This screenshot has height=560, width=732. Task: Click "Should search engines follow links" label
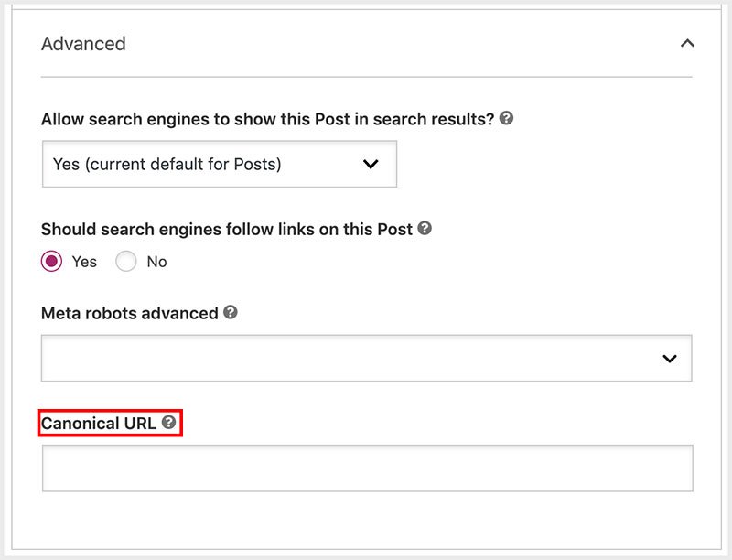click(x=227, y=229)
